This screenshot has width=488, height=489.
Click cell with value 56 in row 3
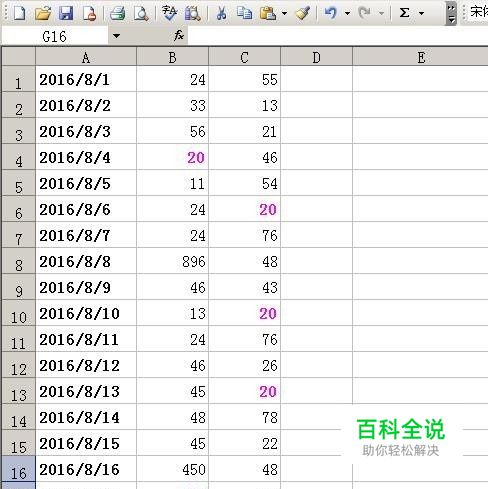point(172,131)
